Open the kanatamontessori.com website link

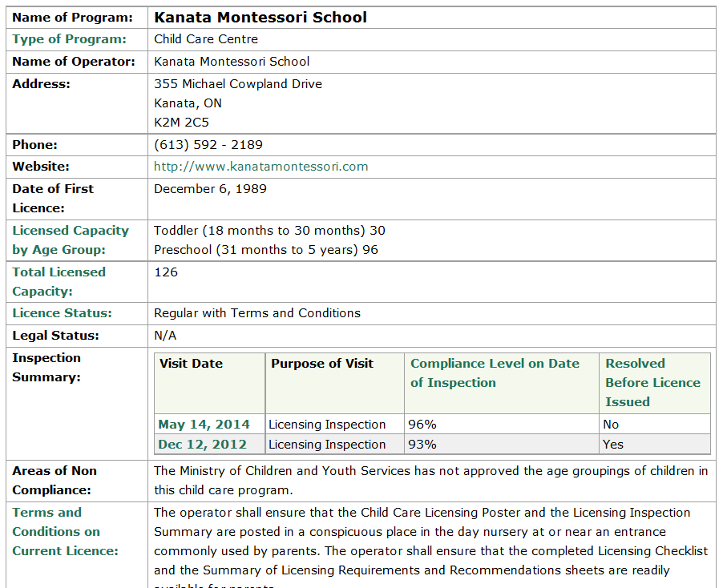pos(261,167)
